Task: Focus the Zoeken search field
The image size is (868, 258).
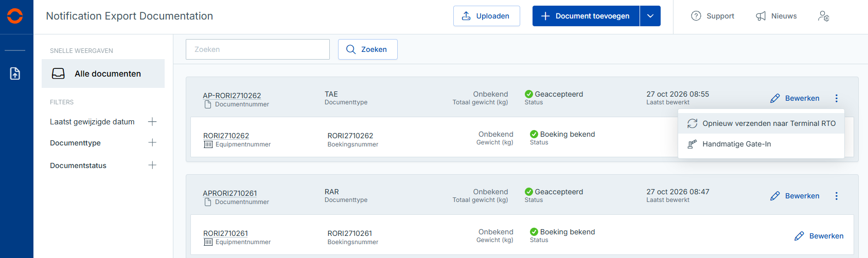Action: click(x=258, y=49)
